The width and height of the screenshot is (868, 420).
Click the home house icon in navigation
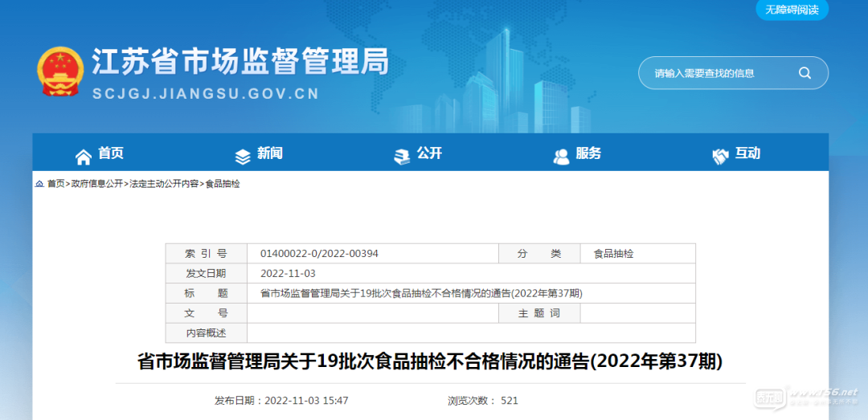pyautogui.click(x=83, y=155)
